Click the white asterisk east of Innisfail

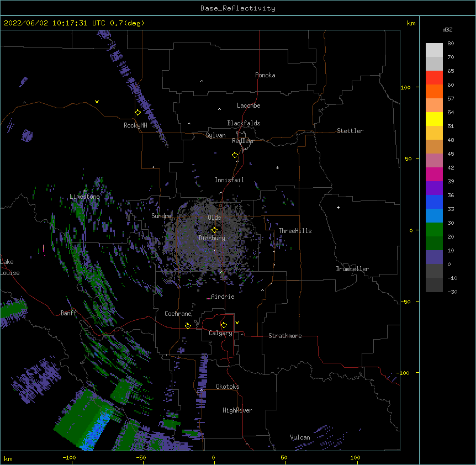coord(277,167)
